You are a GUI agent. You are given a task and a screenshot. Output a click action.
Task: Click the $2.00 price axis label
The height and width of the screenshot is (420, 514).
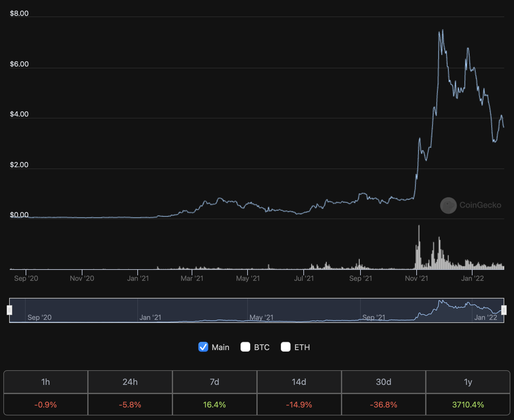(19, 165)
